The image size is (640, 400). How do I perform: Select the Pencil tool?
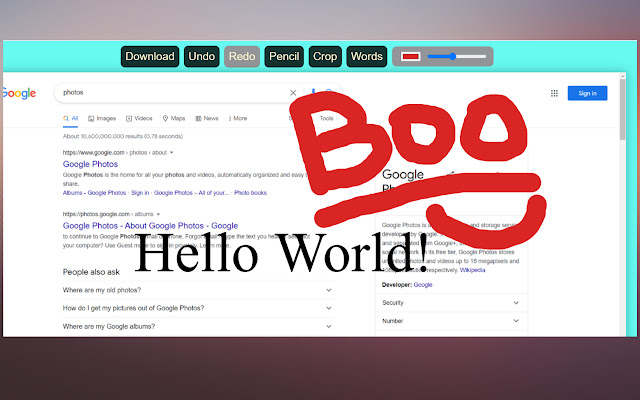coord(284,56)
